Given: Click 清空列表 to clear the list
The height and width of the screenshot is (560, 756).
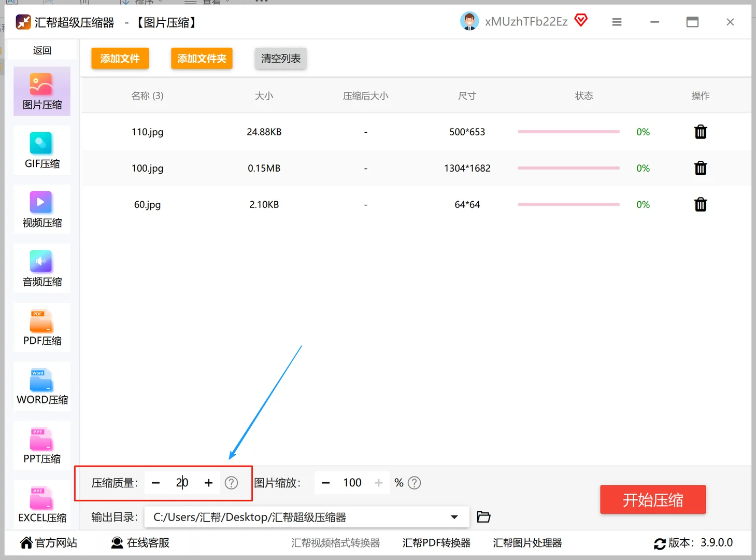Looking at the screenshot, I should click(280, 58).
